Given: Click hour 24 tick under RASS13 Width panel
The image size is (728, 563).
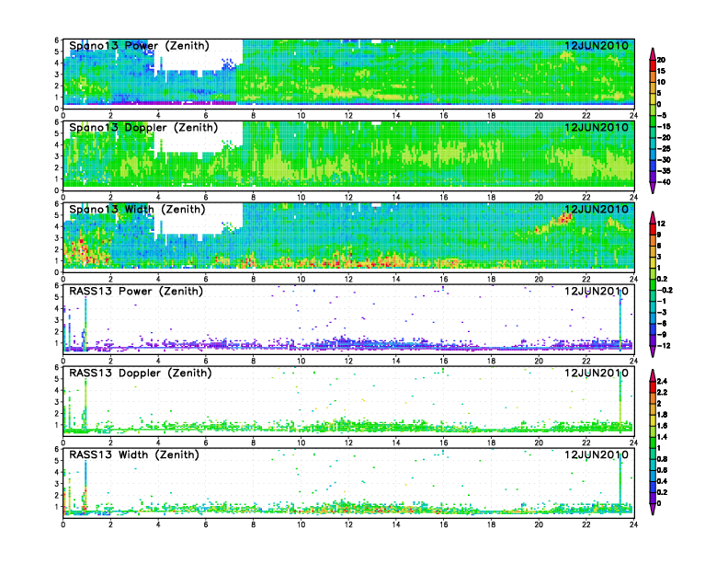Looking at the screenshot, I should 633,524.
